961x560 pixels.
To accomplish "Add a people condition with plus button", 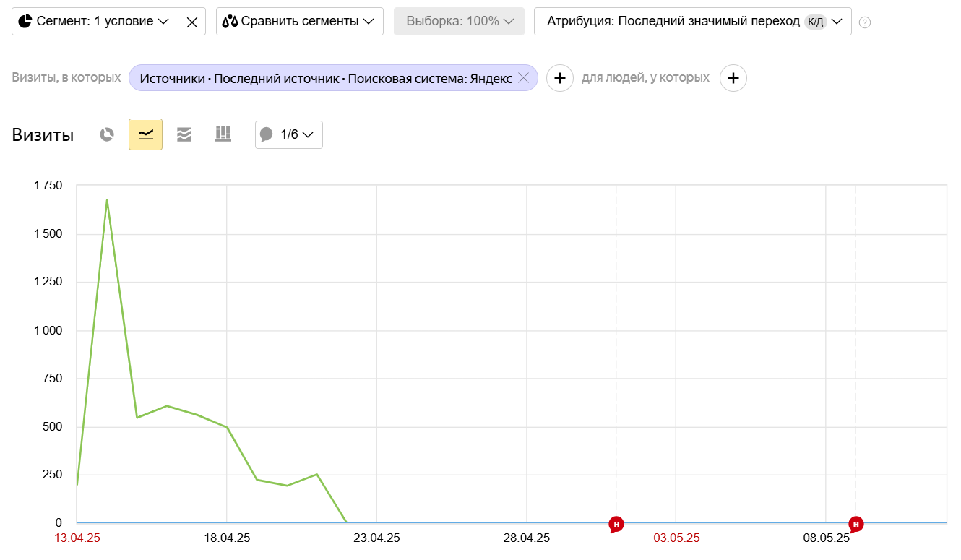I will click(x=733, y=78).
